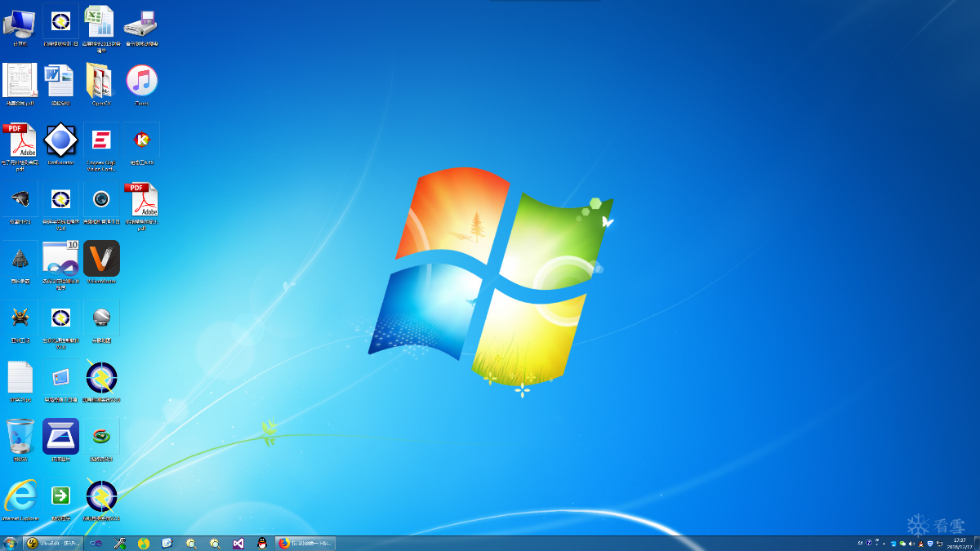
Task: Select the Internet Explorer shortcut
Action: pyautogui.click(x=20, y=500)
